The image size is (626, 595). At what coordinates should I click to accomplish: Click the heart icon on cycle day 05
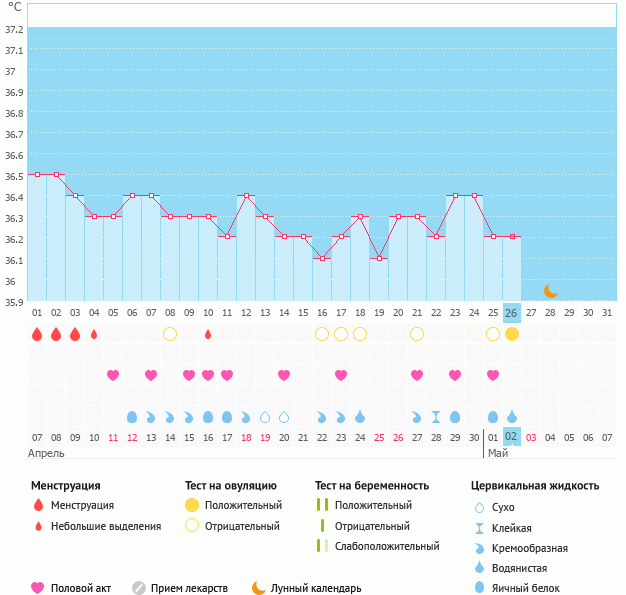coord(113,375)
